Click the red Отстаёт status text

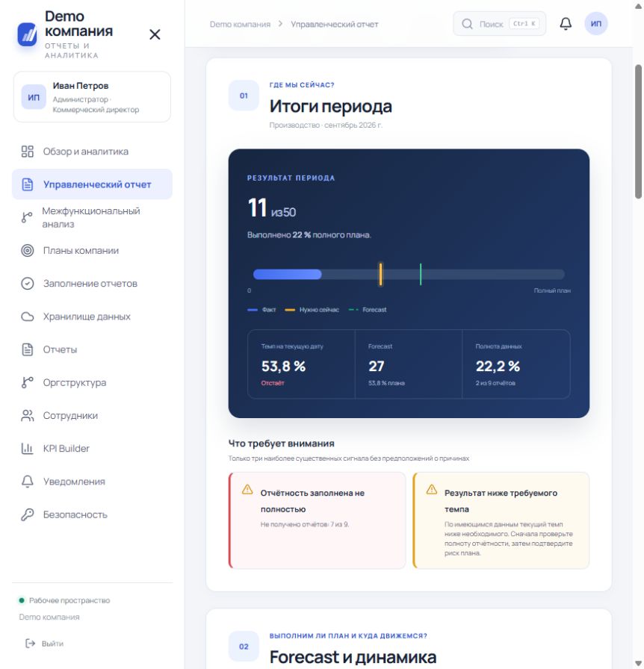(x=273, y=383)
